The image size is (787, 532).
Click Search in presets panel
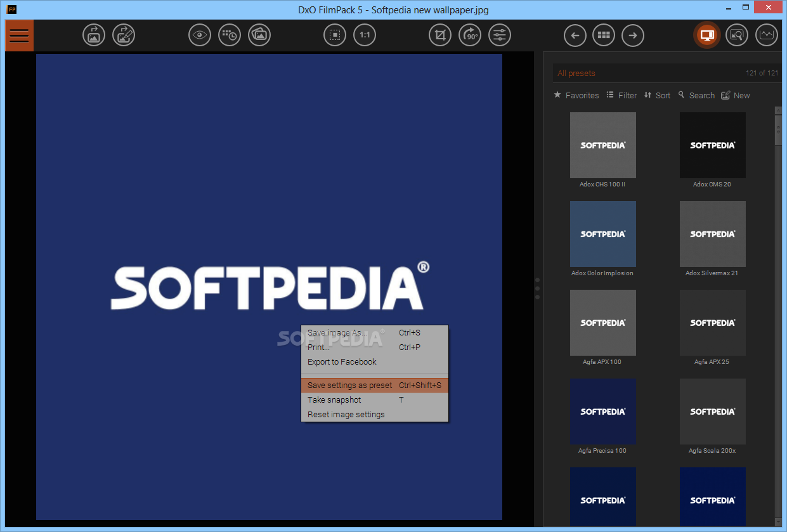[x=696, y=95]
